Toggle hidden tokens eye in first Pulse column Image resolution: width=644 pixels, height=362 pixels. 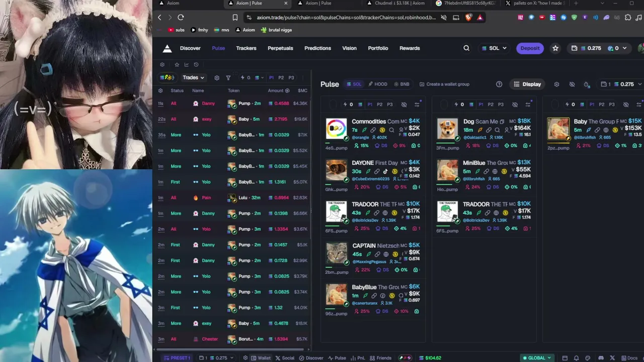(404, 105)
